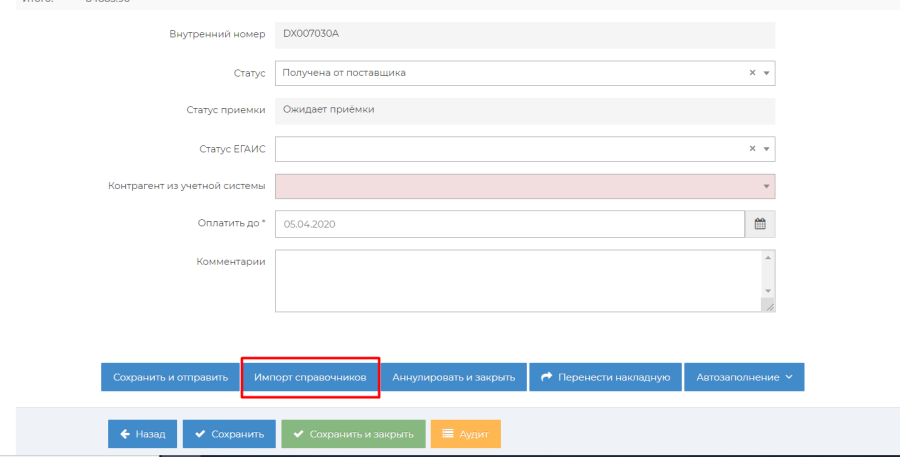Click the Комментарии scrollbar up arrow

[767, 257]
